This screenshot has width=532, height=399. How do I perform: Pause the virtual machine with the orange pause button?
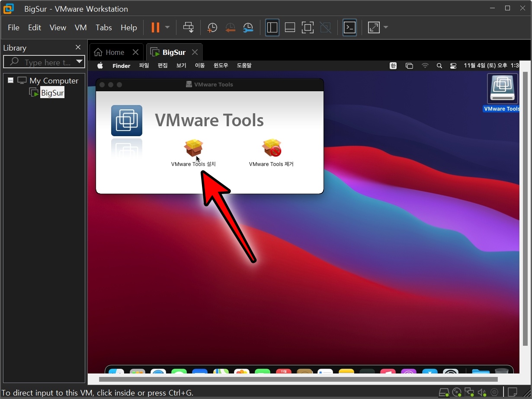coord(155,27)
